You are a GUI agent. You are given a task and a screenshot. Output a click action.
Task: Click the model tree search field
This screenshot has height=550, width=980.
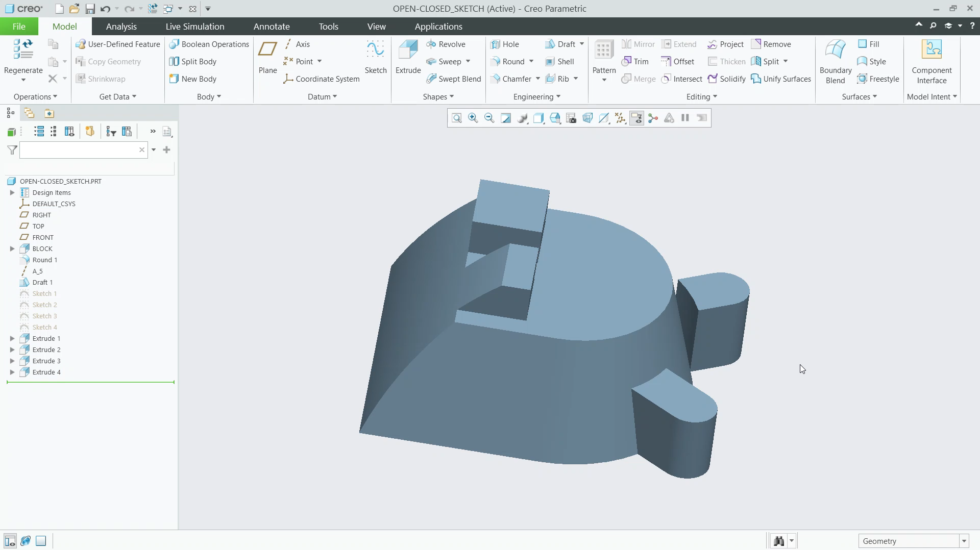[x=79, y=150]
